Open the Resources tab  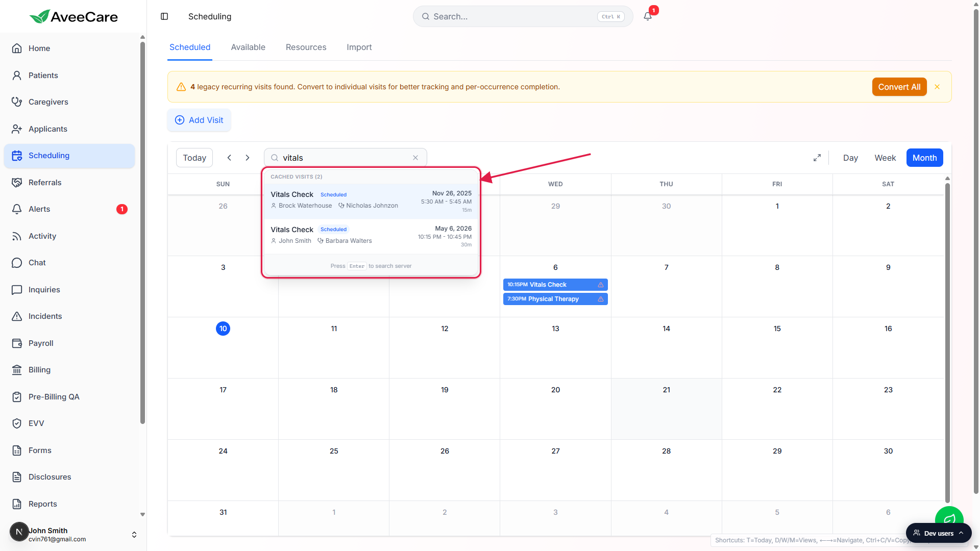tap(306, 47)
